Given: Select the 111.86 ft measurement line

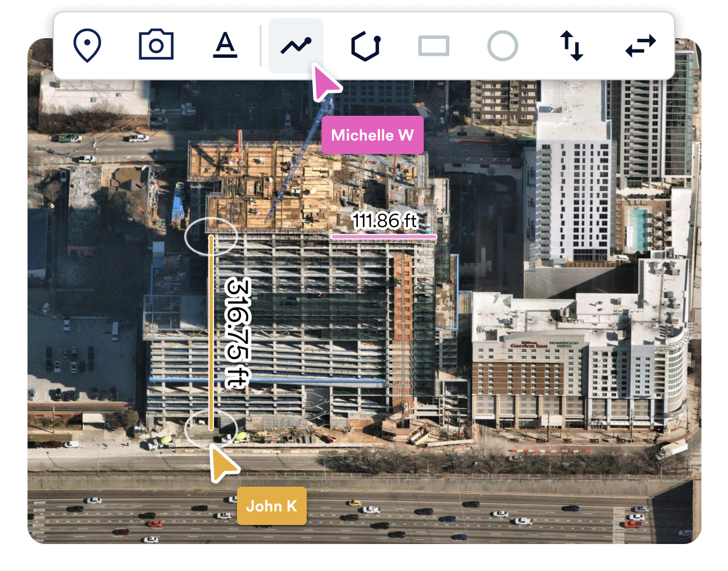Looking at the screenshot, I should click(x=384, y=237).
